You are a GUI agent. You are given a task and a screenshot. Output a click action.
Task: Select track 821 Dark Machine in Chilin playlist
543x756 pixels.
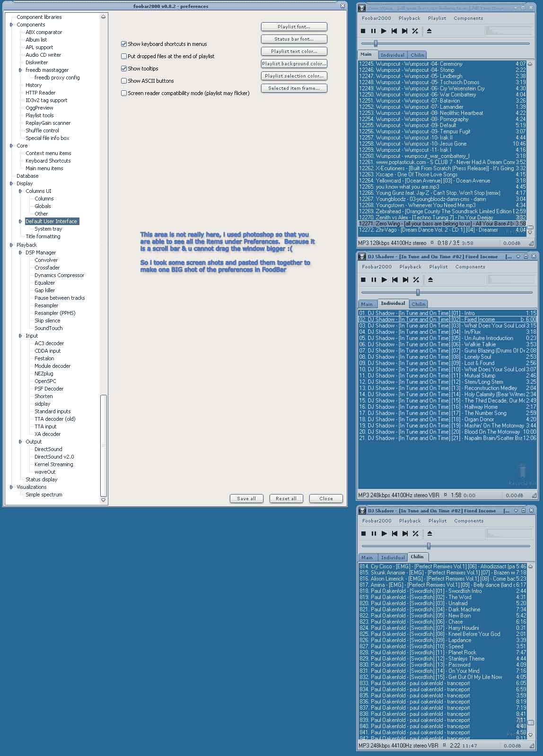pos(443,609)
